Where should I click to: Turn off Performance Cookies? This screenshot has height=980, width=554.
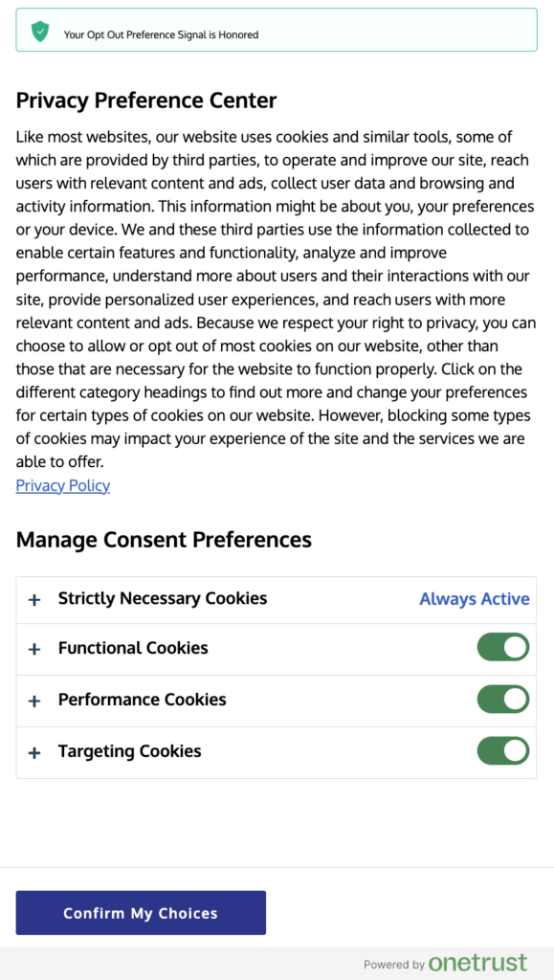tap(504, 699)
